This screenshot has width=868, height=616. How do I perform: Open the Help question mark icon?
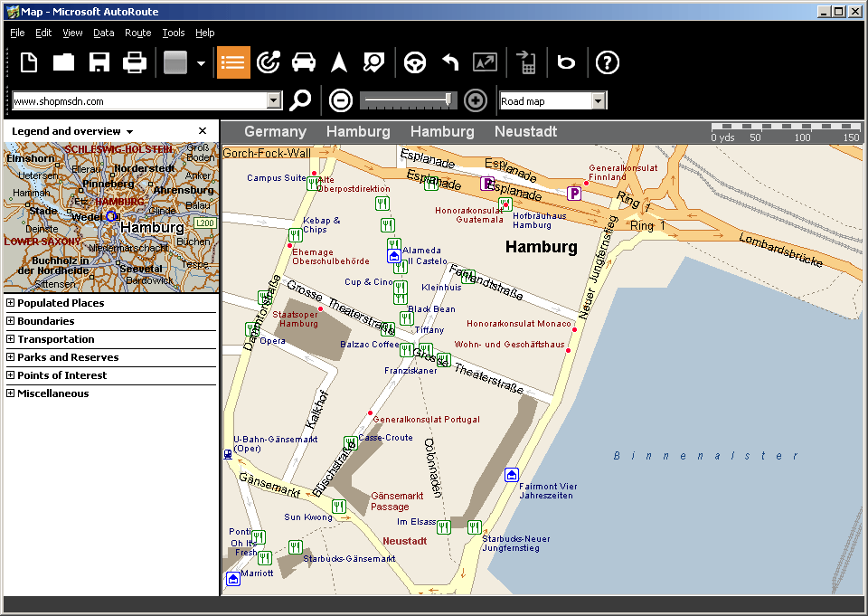608,62
